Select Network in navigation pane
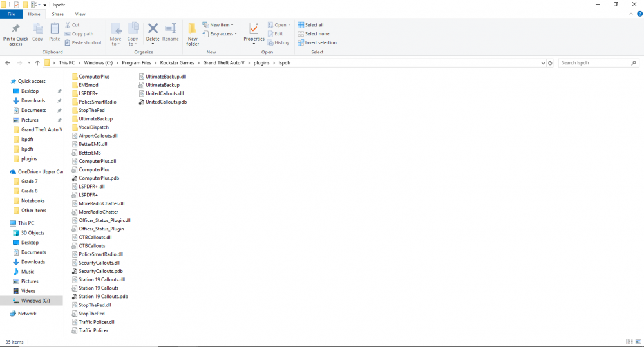 click(x=27, y=314)
